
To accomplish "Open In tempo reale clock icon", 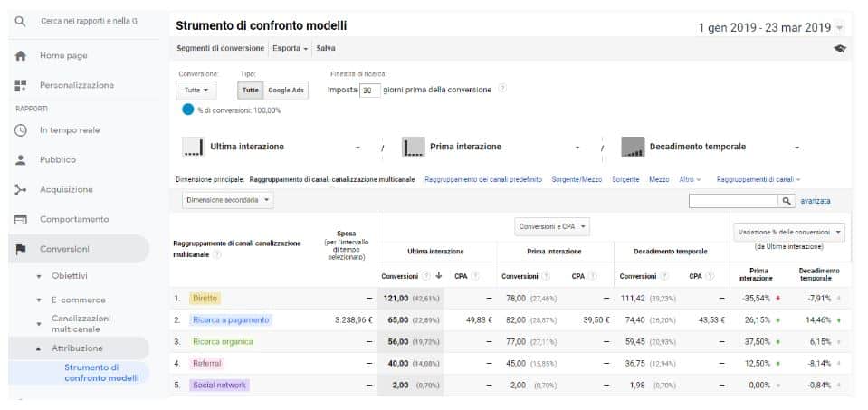I will coord(21,130).
